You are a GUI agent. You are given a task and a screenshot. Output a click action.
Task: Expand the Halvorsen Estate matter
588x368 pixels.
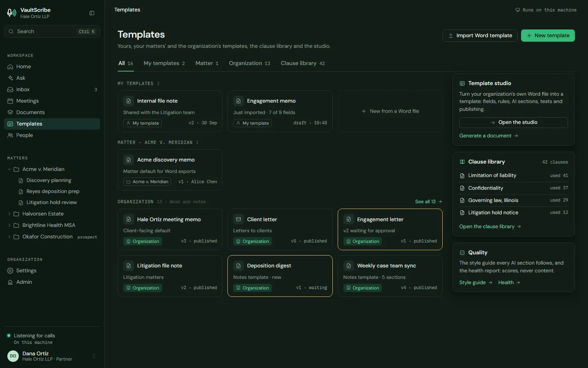pyautogui.click(x=9, y=214)
